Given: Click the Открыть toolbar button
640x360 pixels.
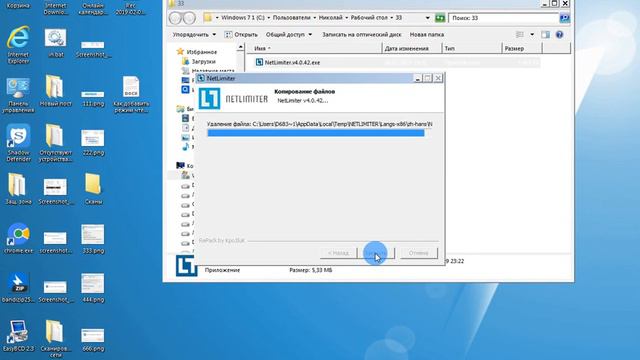Looking at the screenshot, I should pos(241,35).
